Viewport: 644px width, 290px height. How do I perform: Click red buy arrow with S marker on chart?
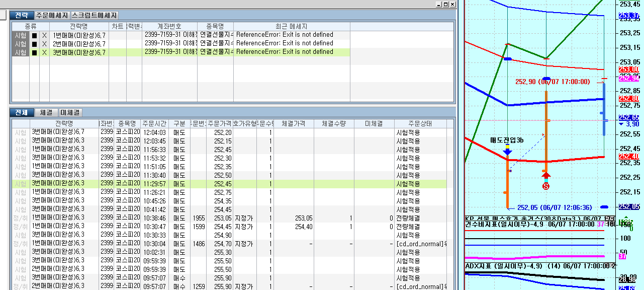pyautogui.click(x=546, y=180)
